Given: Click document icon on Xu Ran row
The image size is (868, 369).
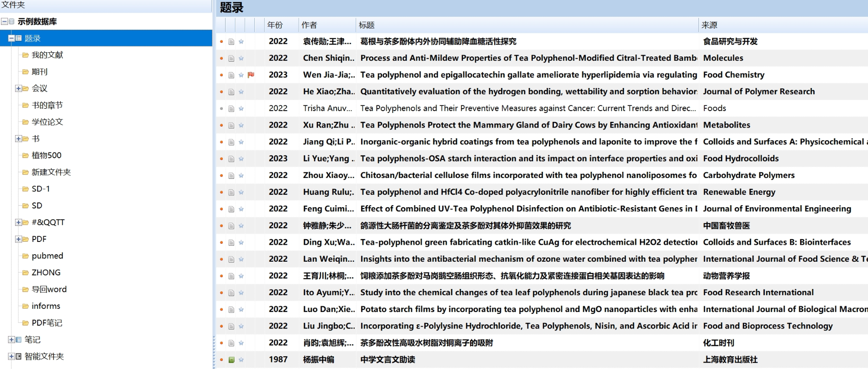Looking at the screenshot, I should tap(231, 125).
